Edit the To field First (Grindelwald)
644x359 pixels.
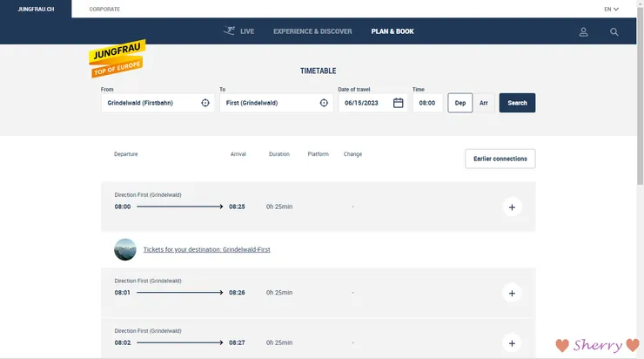coord(276,103)
